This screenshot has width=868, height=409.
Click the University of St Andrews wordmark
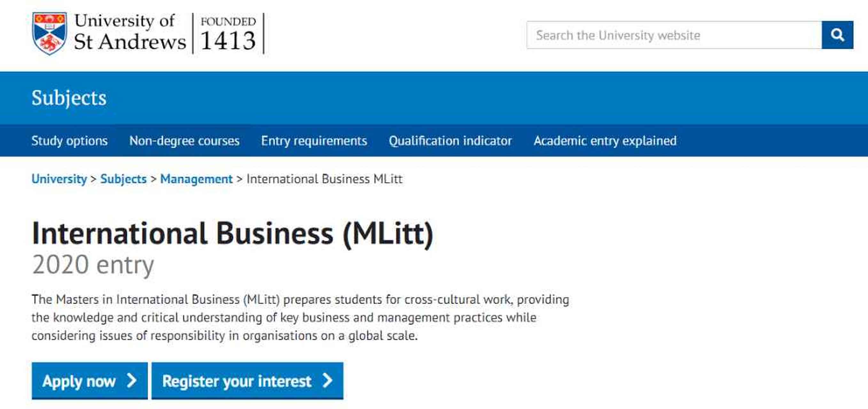[130, 32]
